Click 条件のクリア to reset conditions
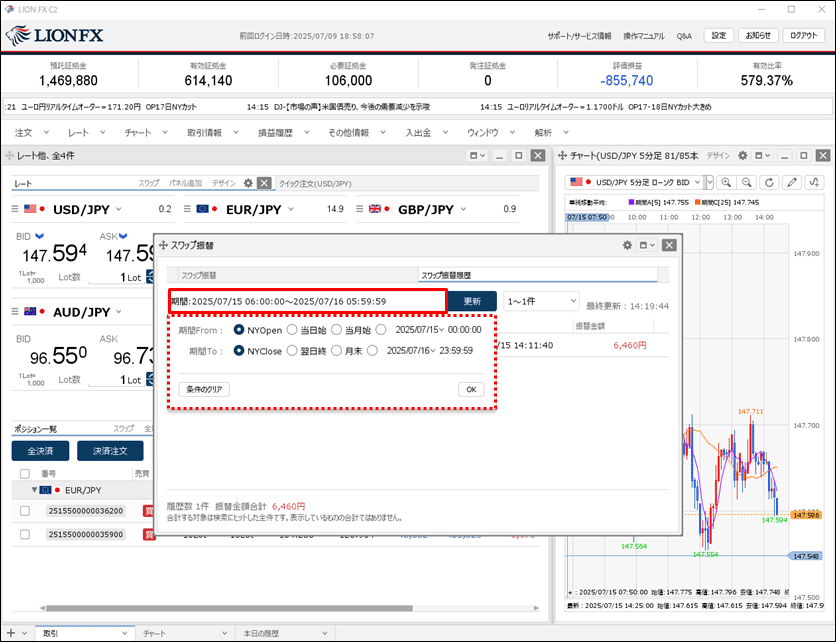The image size is (836, 642). coord(204,389)
